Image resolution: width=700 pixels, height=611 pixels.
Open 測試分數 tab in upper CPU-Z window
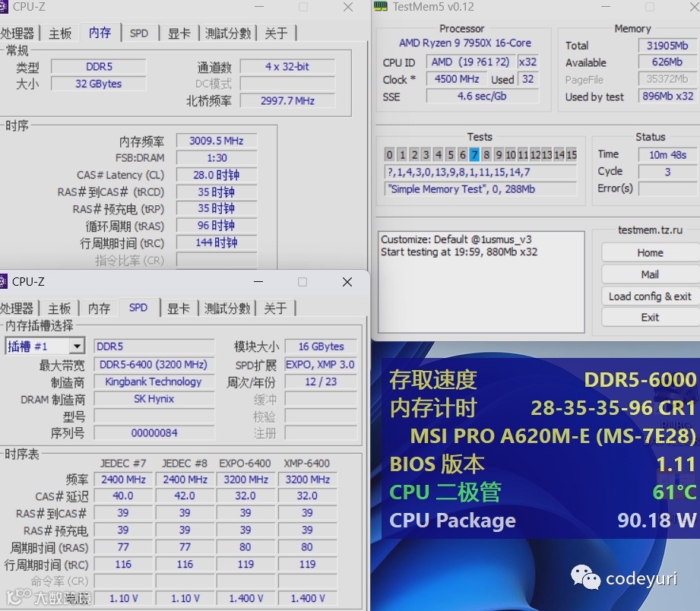pos(228,33)
